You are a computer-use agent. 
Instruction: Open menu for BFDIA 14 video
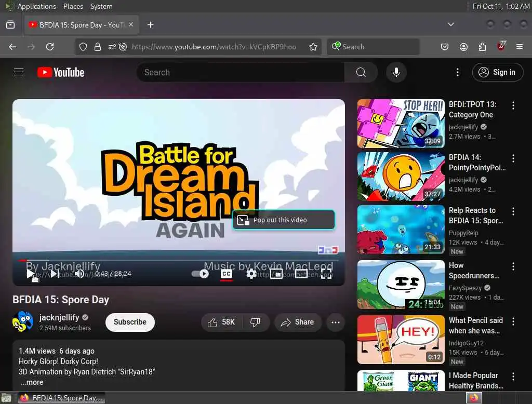[513, 158]
